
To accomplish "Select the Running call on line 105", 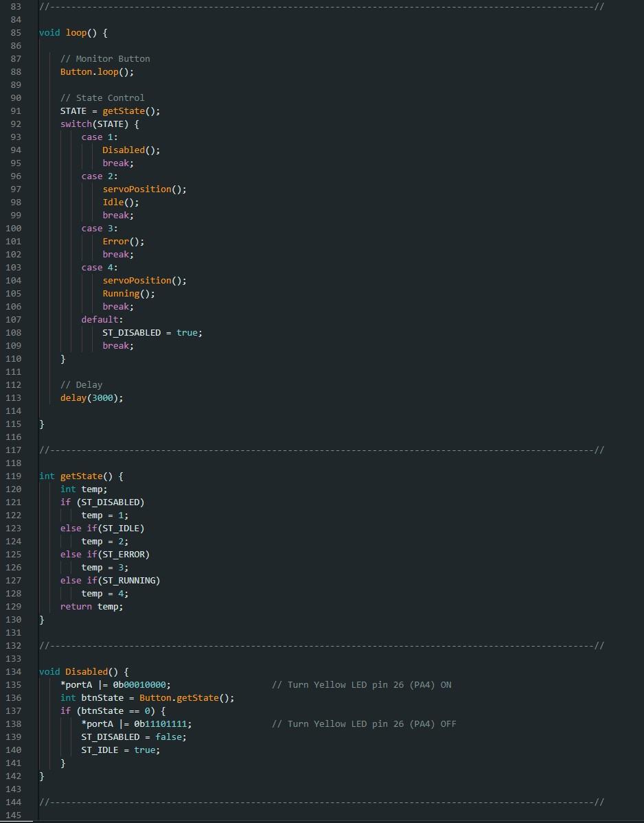I will click(121, 293).
